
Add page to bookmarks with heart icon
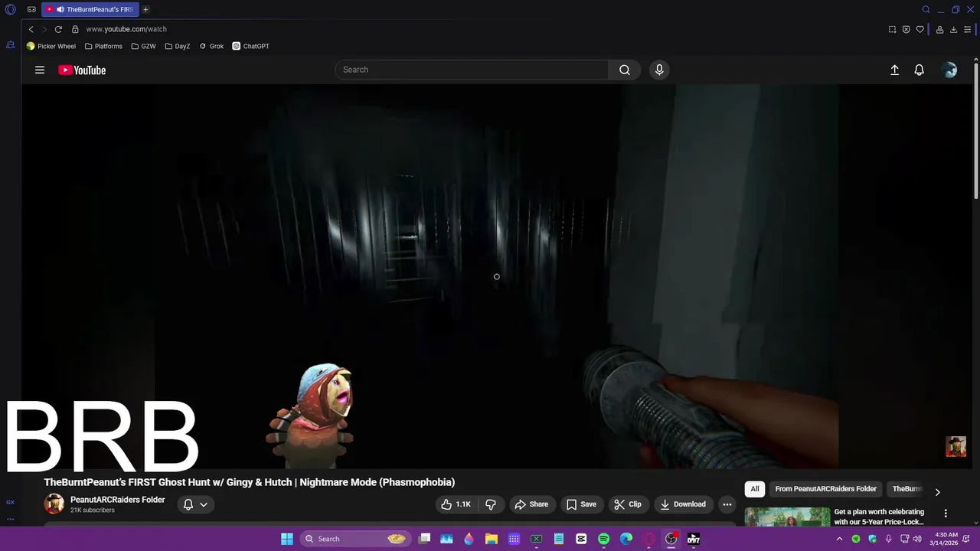920,29
